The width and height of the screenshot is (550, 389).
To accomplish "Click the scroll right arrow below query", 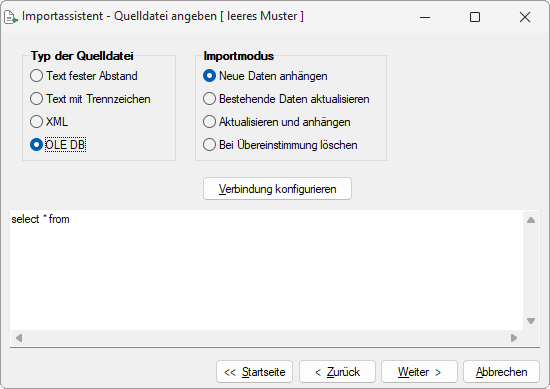I will (x=514, y=338).
